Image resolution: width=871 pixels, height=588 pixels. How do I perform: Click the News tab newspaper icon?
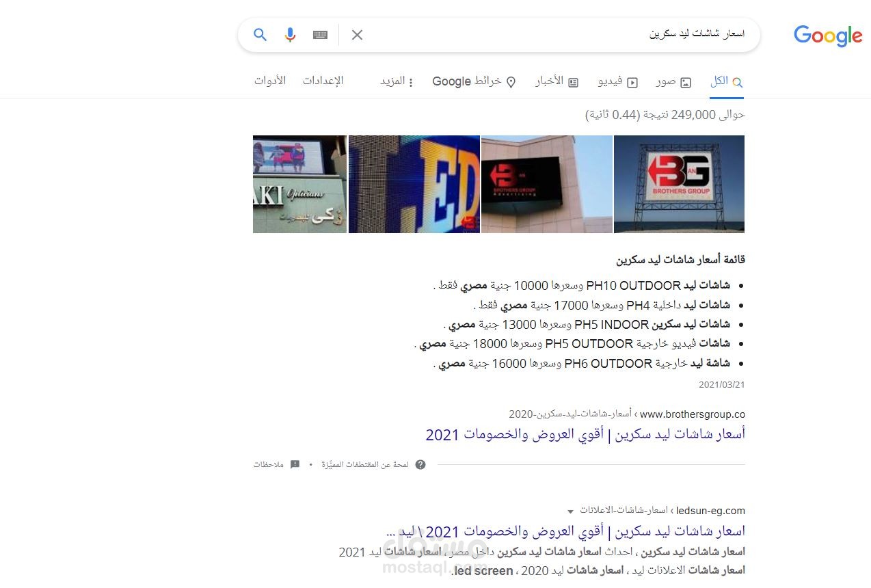574,82
